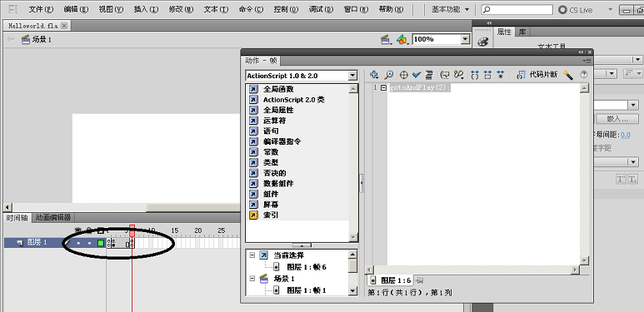Viewport: 644px width, 312px height.
Task: Open the ActionScript 2.0 类 category
Action: tap(287, 100)
